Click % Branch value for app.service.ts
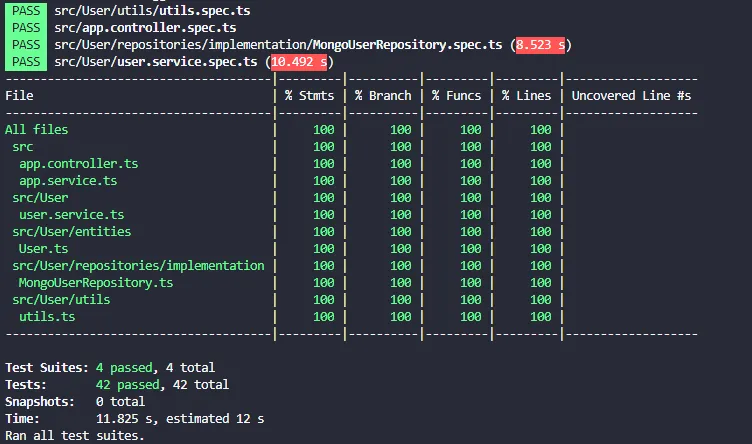Screen dimensions: 752x444 click(400, 181)
